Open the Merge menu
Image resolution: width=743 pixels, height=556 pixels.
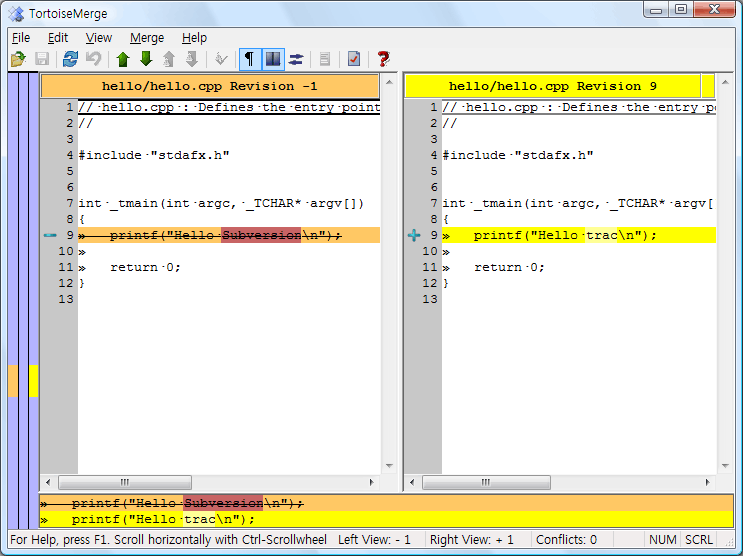(147, 38)
